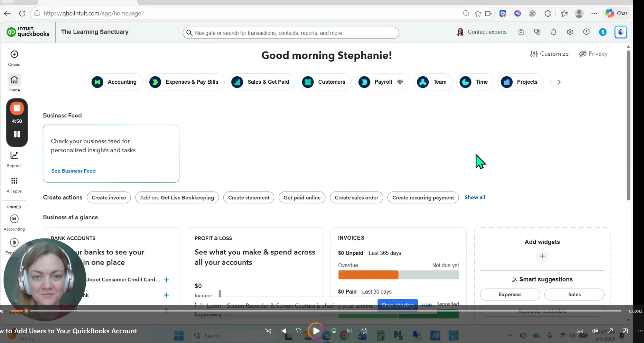Open Copilot Chat in browser toolbar
644x343 pixels.
(616, 13)
